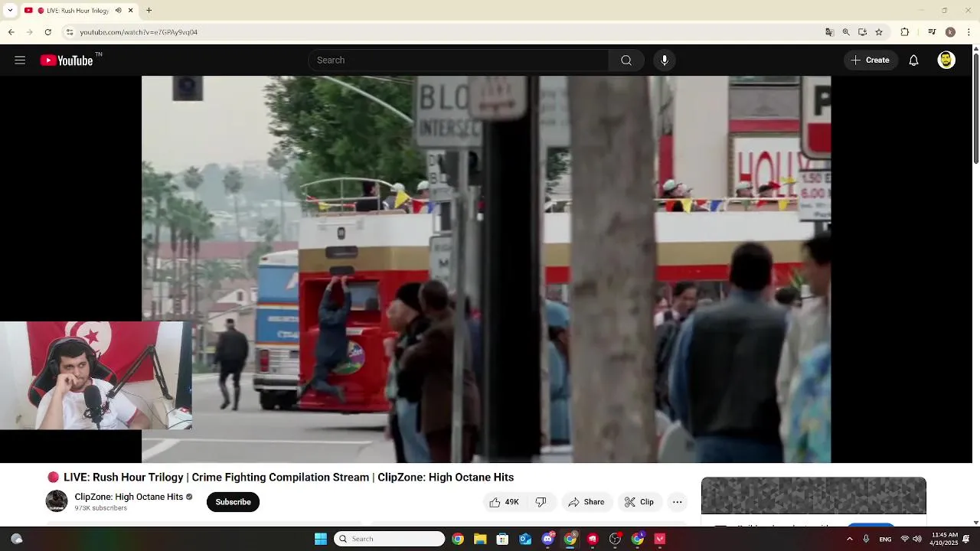This screenshot has width=980, height=551.
Task: Reload the page with the refresh icon
Action: point(47,32)
